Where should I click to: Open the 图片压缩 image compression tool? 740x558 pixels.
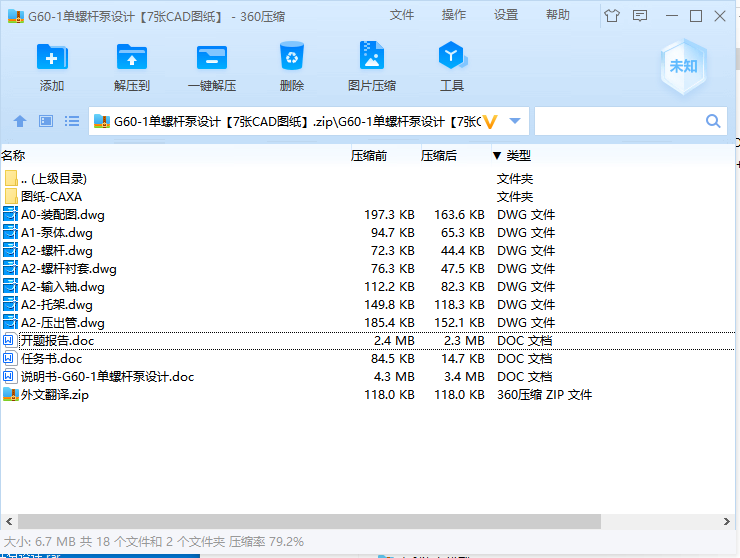tap(372, 56)
